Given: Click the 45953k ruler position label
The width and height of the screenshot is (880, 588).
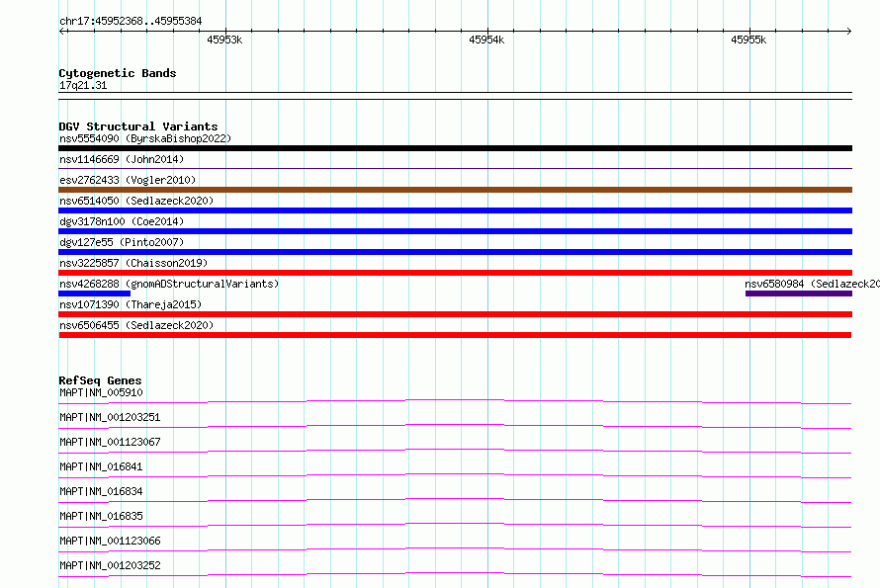Looking at the screenshot, I should click(224, 40).
